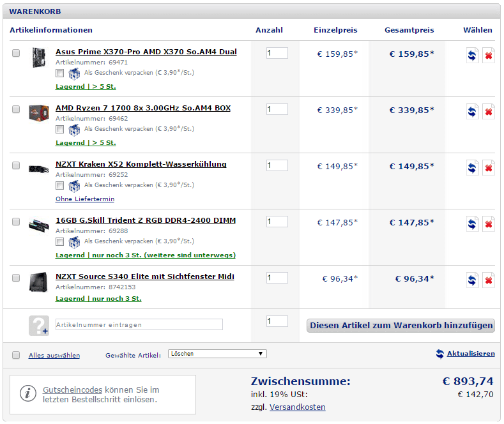Click gift box icon under Asus Prime

coord(75,73)
